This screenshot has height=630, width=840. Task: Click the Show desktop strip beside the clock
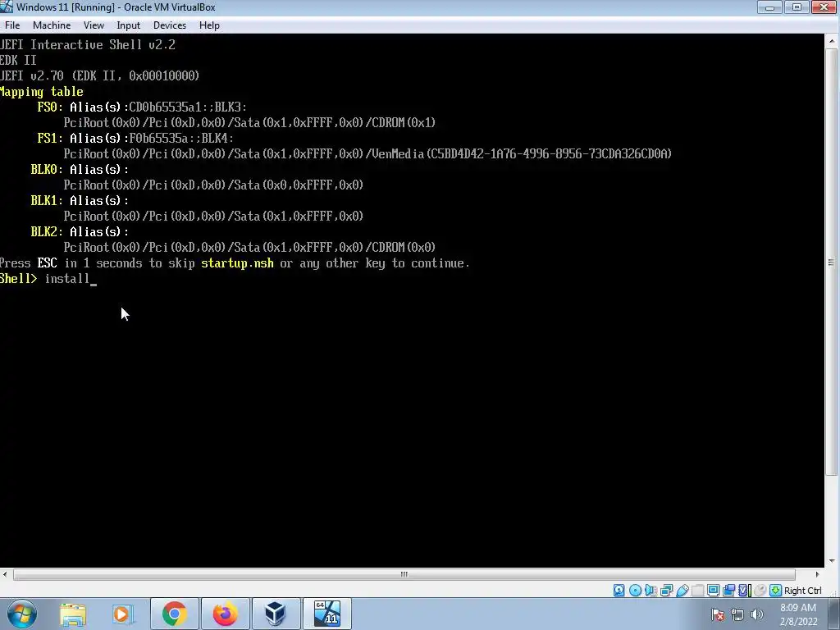(835, 614)
